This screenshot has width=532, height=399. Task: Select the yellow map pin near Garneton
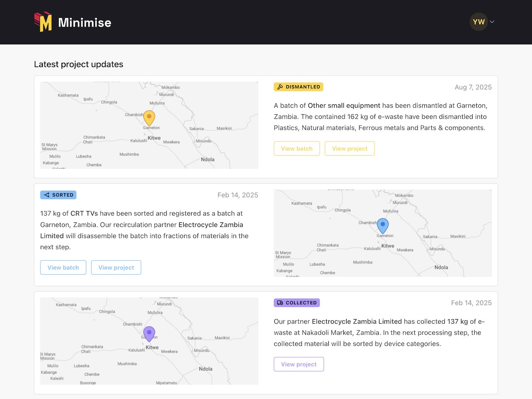149,117
